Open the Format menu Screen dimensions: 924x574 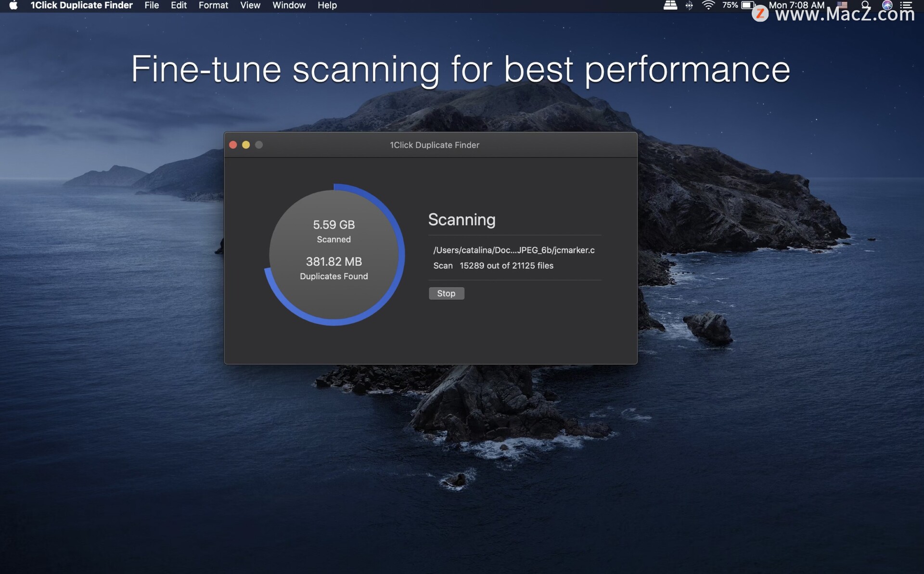click(213, 5)
